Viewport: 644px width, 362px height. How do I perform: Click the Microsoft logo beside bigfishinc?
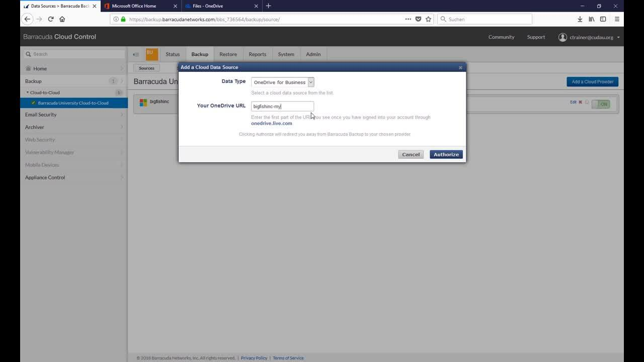click(x=143, y=102)
